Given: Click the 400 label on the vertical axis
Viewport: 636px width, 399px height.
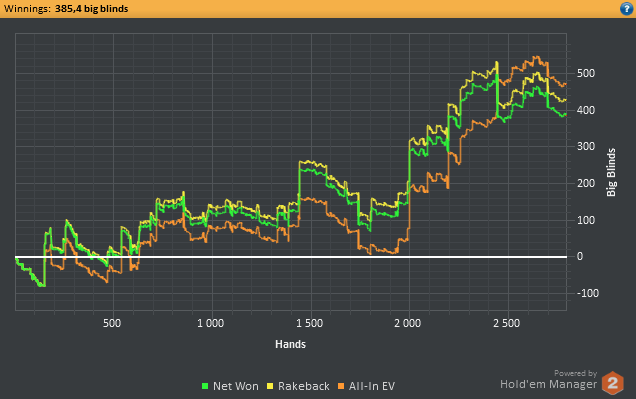Looking at the screenshot, I should point(586,110).
